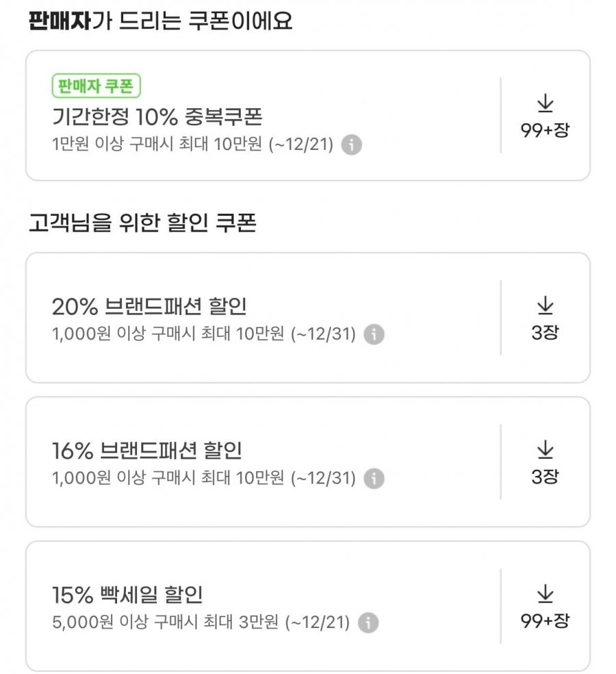Click the 20% 브랜드패션 할인 title

coord(149,306)
